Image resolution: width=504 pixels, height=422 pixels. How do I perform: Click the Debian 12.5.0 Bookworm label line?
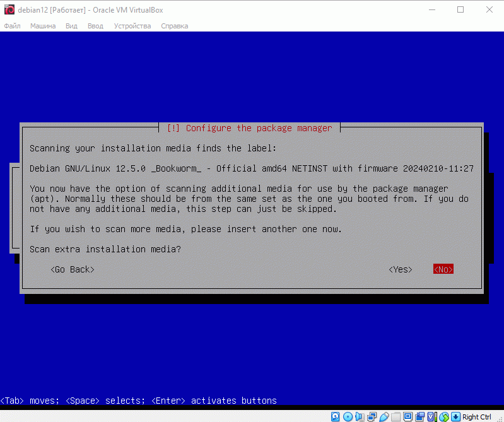coord(252,168)
